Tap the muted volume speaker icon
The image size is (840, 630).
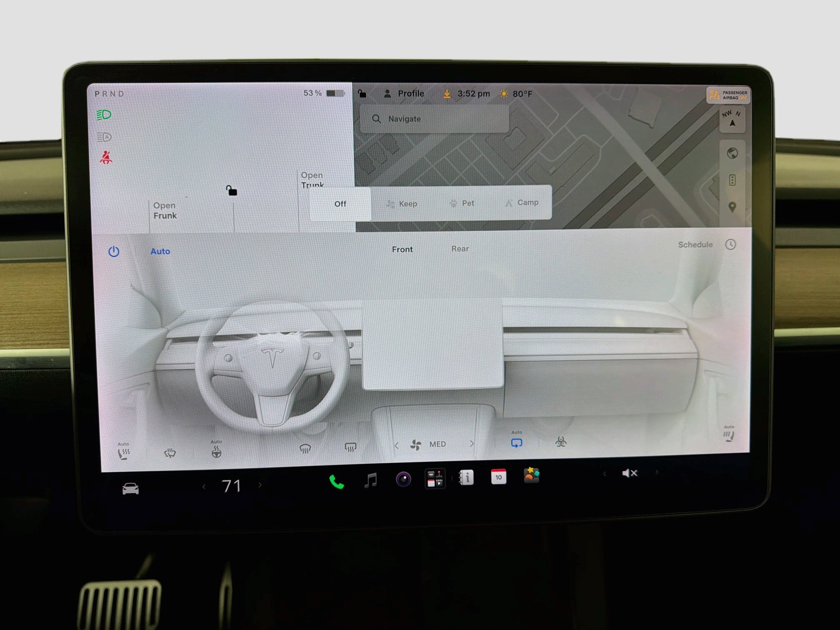coord(630,473)
